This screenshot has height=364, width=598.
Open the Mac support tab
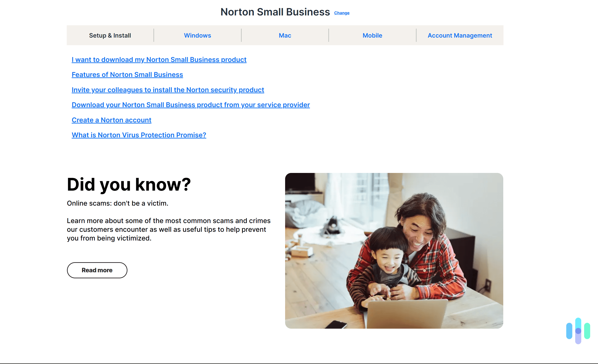(285, 35)
